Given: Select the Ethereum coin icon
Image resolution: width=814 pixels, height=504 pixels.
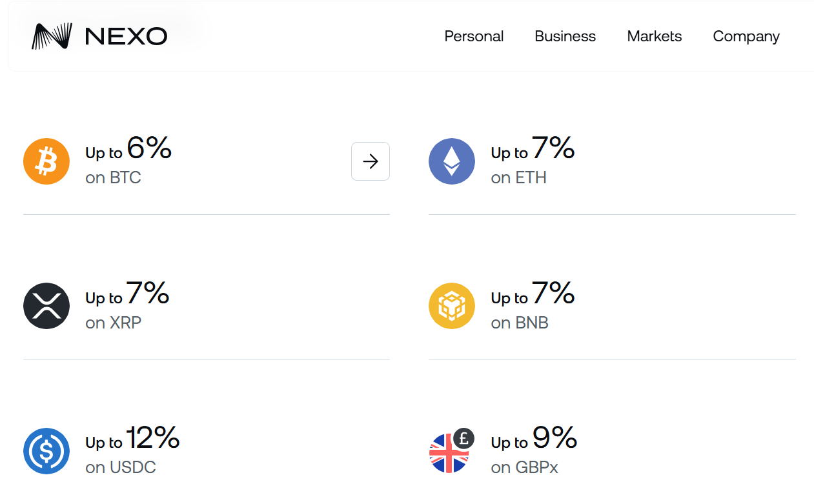Looking at the screenshot, I should point(452,161).
